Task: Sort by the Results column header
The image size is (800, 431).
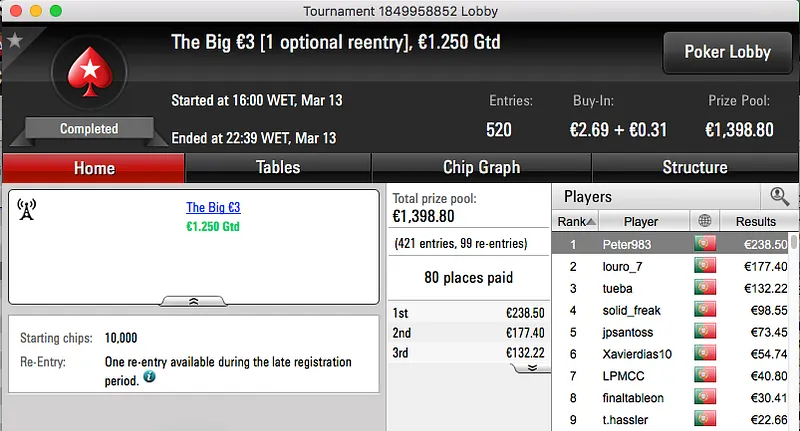Action: [x=754, y=221]
